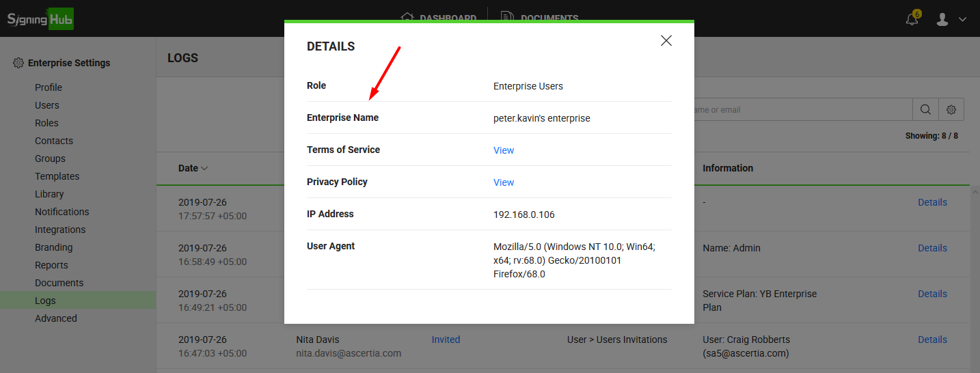Open the logs filter settings gear
This screenshot has height=373, width=980.
(x=951, y=109)
